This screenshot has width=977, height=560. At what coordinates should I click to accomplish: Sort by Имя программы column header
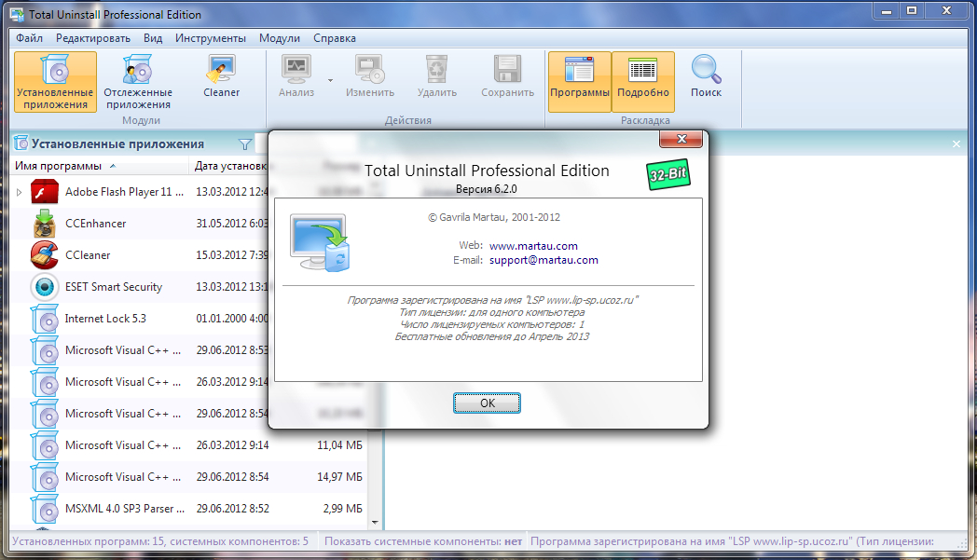(x=100, y=166)
